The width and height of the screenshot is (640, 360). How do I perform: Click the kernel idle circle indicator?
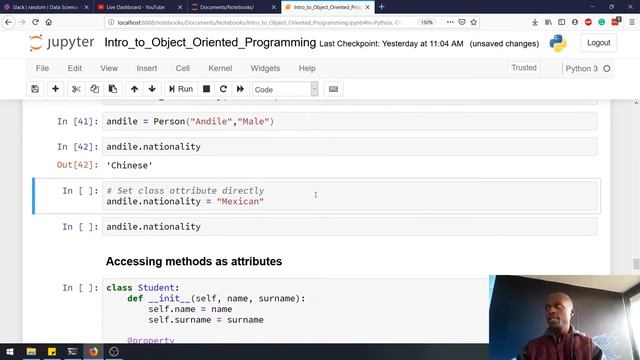click(x=607, y=69)
